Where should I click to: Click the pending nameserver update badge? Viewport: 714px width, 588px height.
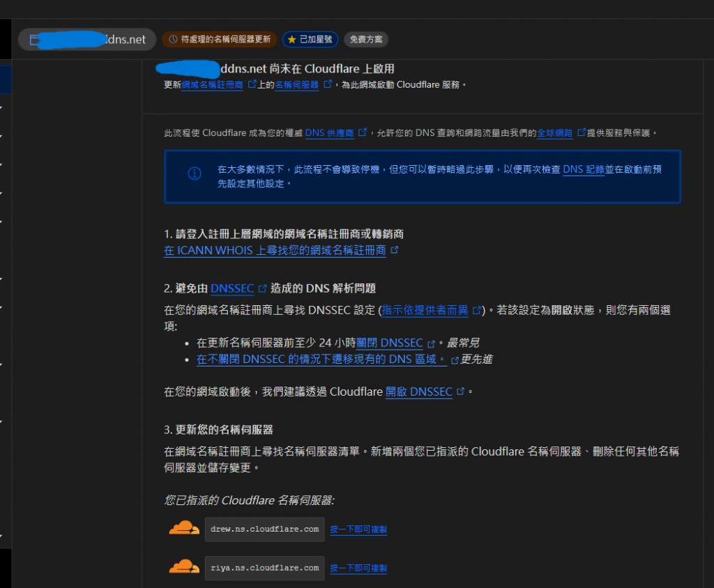click(x=220, y=40)
